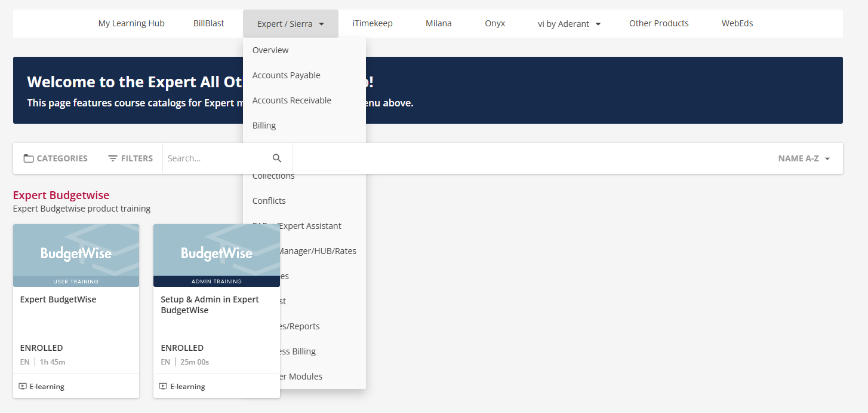
Task: Click E-learning icon on Expert BudgetWise card
Action: coord(23,386)
